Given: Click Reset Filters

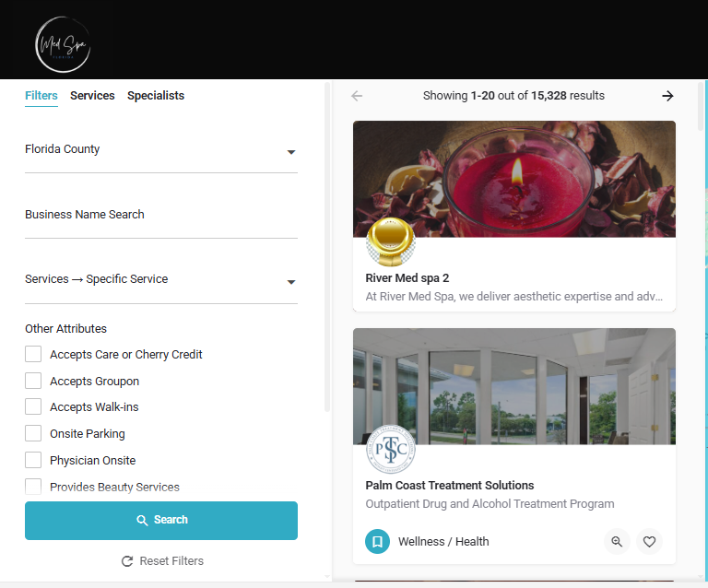Looking at the screenshot, I should 162,561.
